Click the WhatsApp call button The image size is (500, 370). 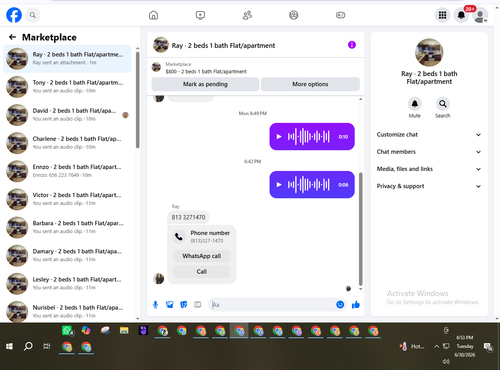click(x=202, y=256)
